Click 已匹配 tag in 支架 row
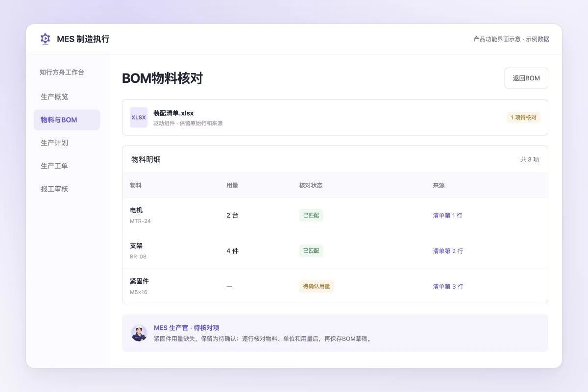This screenshot has height=392, width=588. [311, 251]
